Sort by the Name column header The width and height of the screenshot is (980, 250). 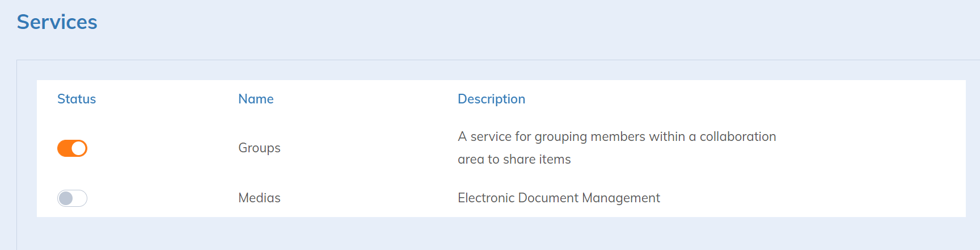click(x=256, y=99)
